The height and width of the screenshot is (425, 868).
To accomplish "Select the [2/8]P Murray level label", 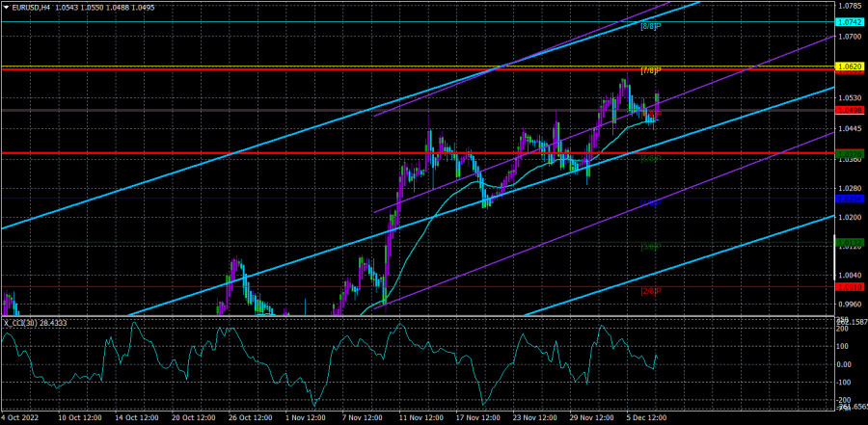I will coord(650,291).
